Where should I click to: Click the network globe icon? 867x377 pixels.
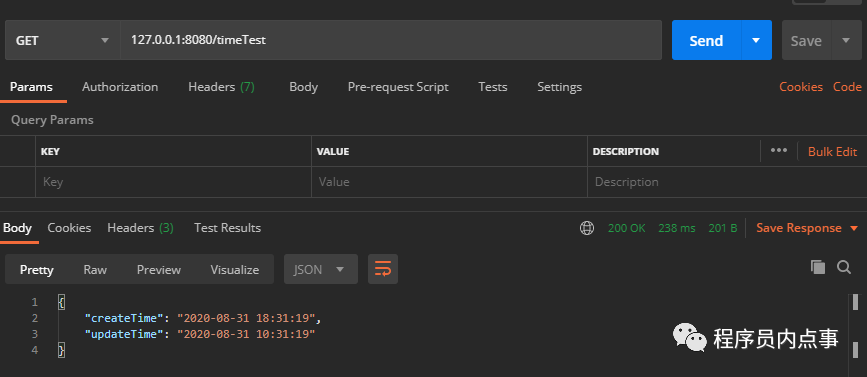(x=587, y=228)
